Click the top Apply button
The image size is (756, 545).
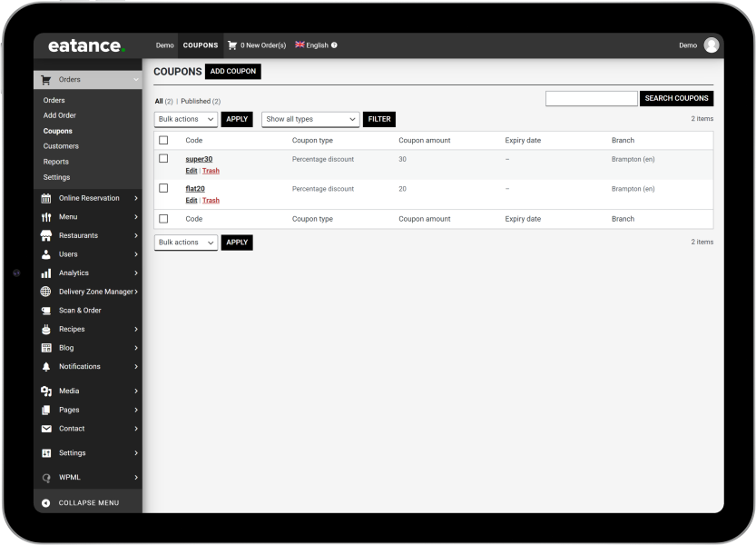click(x=237, y=119)
